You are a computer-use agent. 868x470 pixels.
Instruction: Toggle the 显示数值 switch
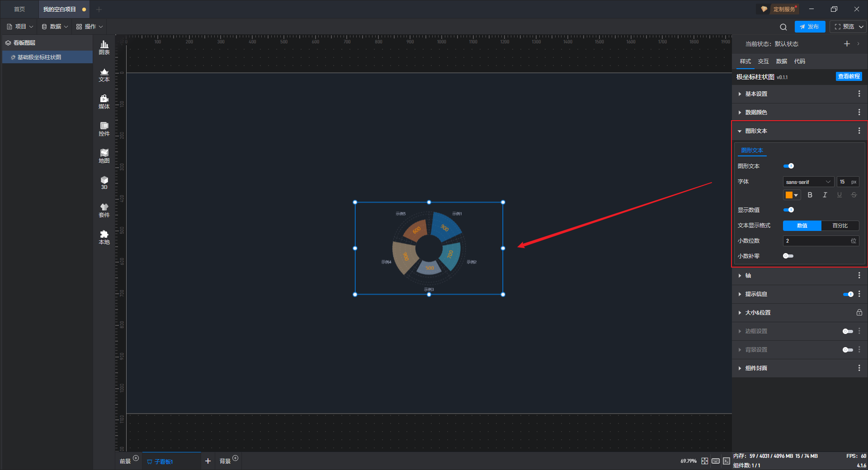(788, 210)
